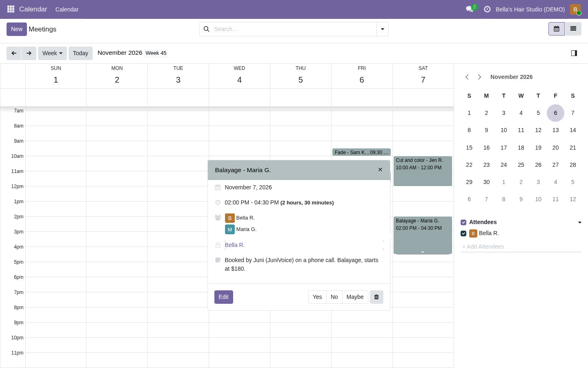Click the THU 5 day header
The image size is (588, 368).
[301, 76]
